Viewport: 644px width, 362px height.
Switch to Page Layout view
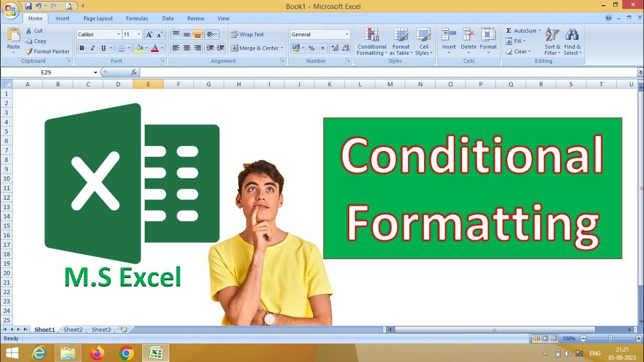pyautogui.click(x=545, y=339)
